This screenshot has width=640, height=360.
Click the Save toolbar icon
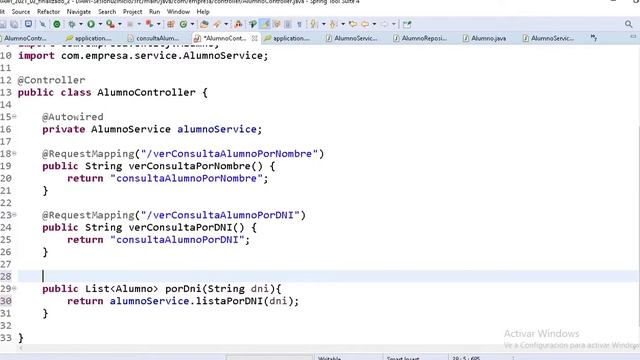pyautogui.click(x=3, y=24)
